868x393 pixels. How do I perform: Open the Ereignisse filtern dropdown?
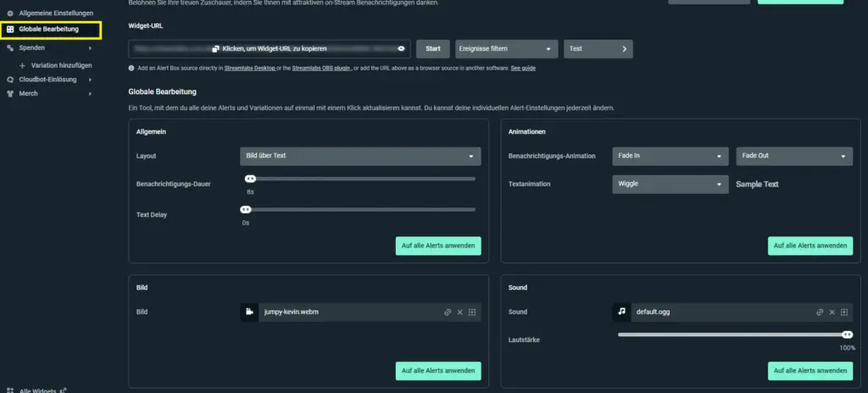507,49
